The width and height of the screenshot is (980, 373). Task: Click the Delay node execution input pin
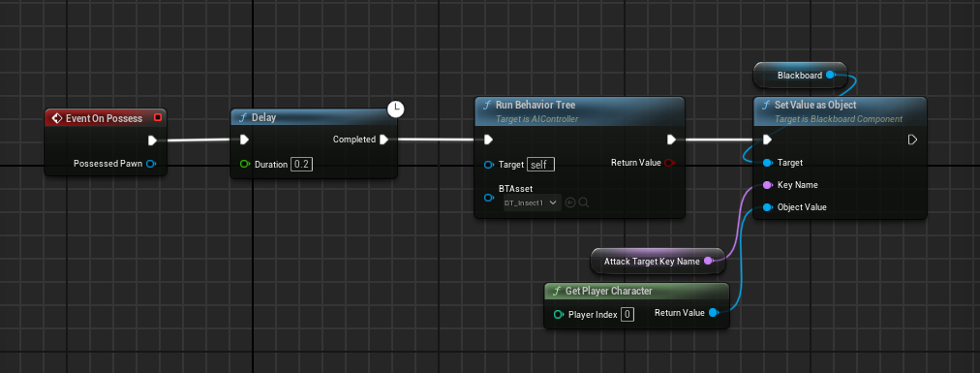(244, 140)
